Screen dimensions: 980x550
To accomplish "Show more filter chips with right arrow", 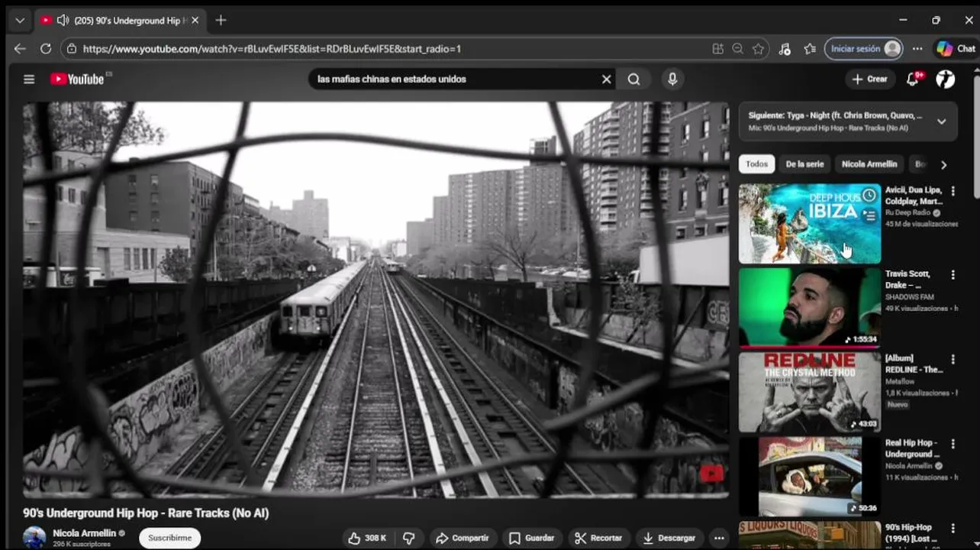I will (944, 164).
